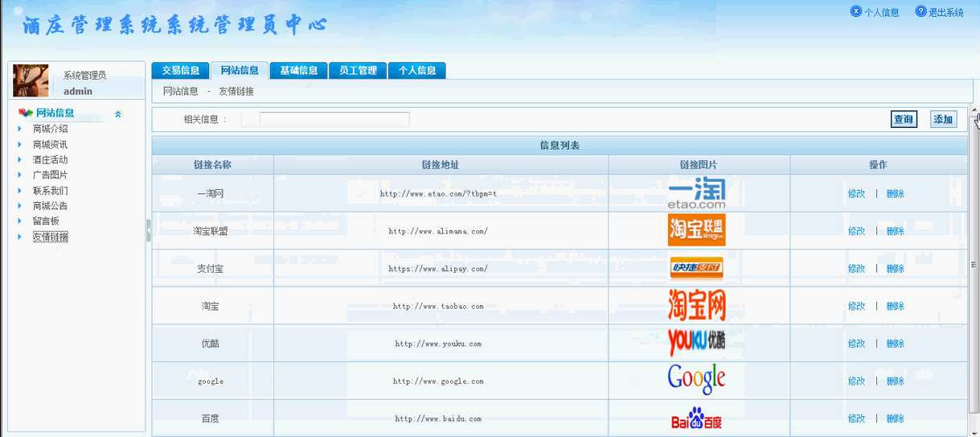Click 修改 for 淘宝 row
The width and height of the screenshot is (980, 437).
tap(856, 306)
